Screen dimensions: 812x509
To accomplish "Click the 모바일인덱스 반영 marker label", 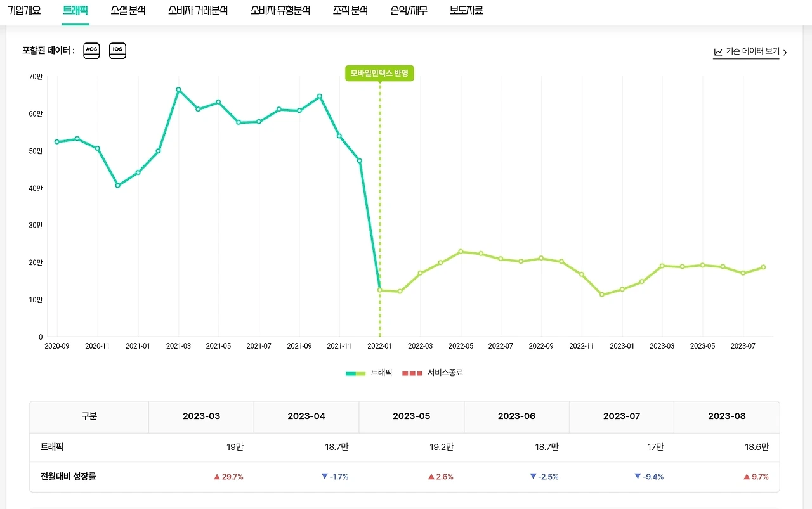I will pos(379,74).
